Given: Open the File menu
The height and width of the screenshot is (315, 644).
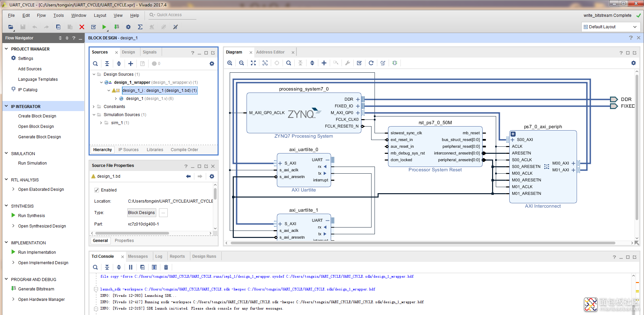Looking at the screenshot, I should click(11, 15).
